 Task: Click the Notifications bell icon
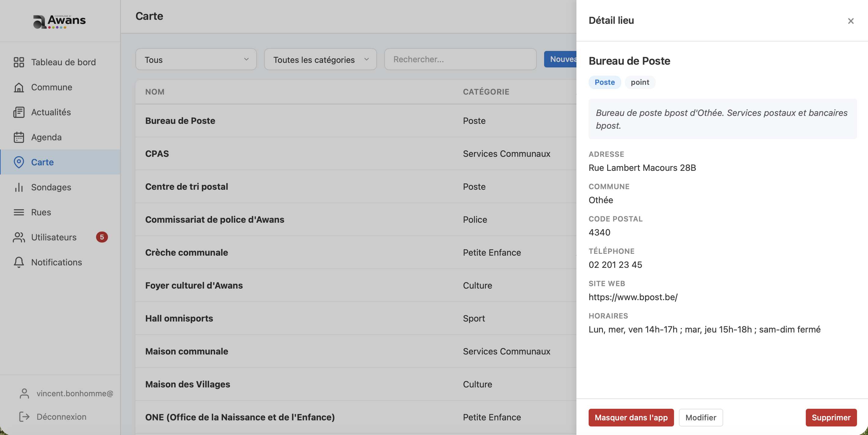click(19, 262)
